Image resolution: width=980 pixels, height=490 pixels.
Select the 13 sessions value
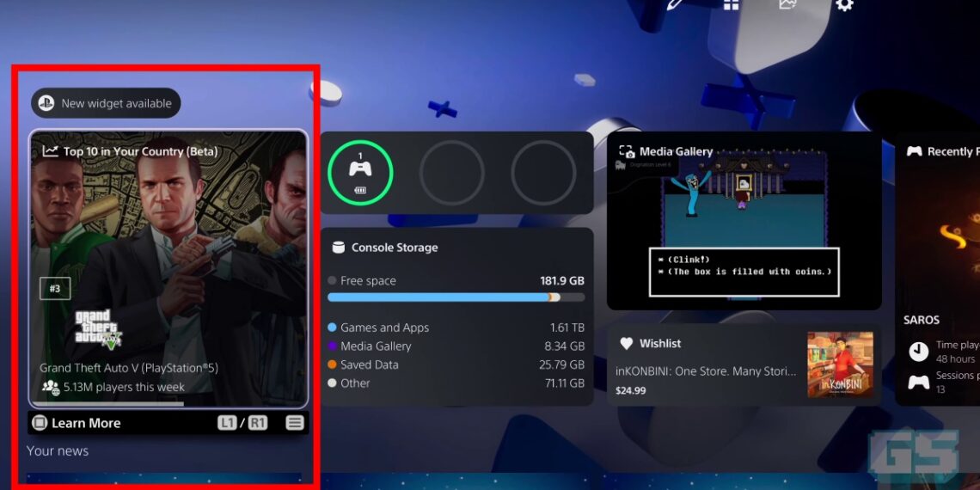coord(940,389)
